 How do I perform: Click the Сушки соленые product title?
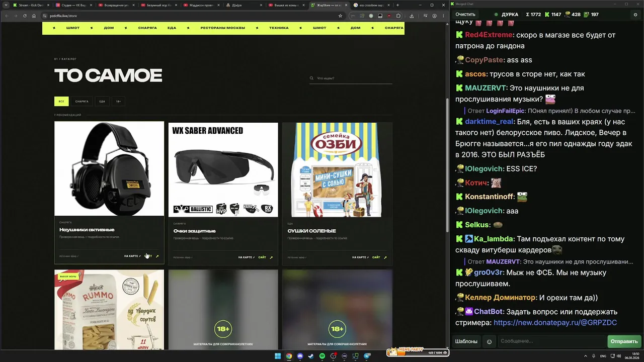coord(312,231)
